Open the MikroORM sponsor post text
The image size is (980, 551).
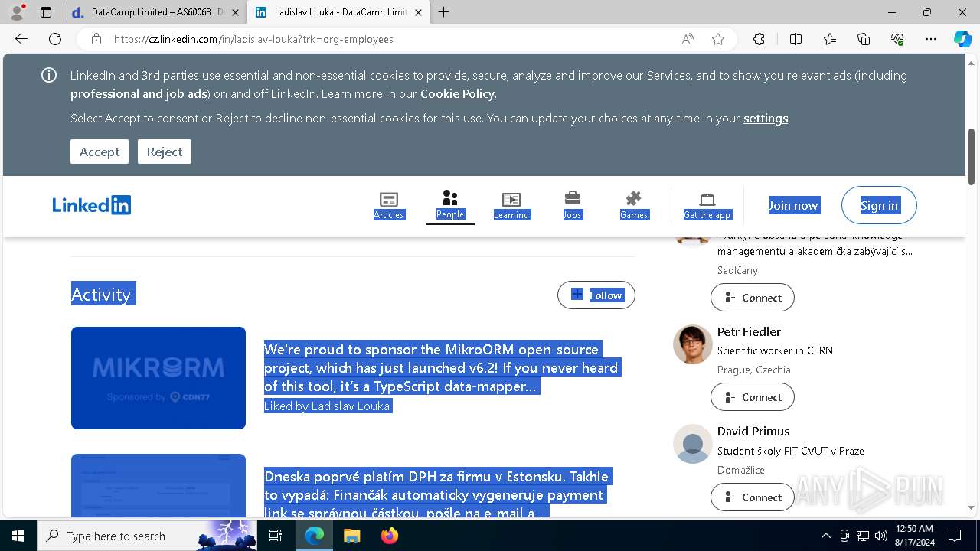(x=441, y=368)
